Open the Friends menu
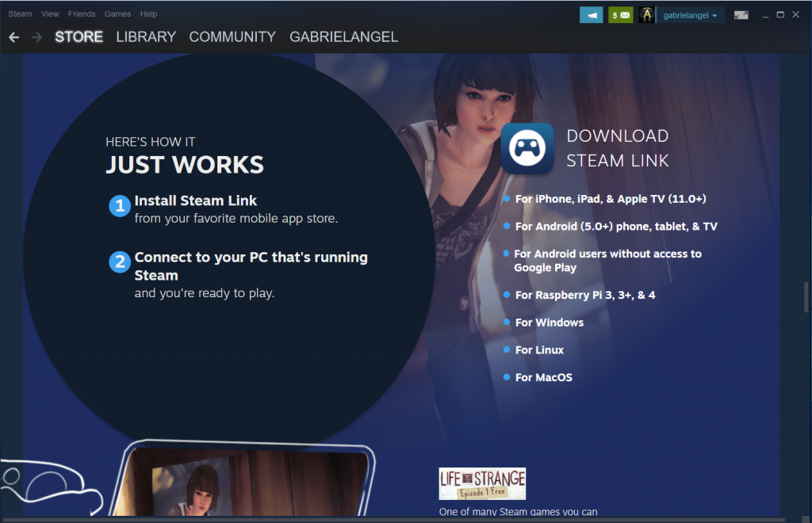The height and width of the screenshot is (523, 812). pos(81,14)
